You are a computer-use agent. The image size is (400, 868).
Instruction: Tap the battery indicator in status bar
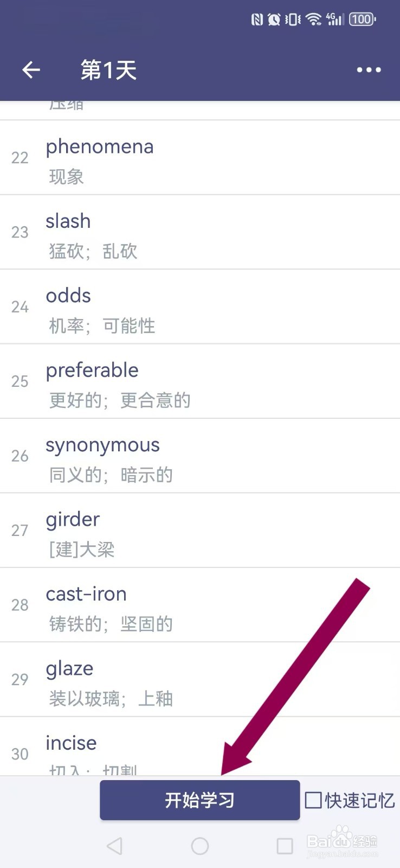363,20
